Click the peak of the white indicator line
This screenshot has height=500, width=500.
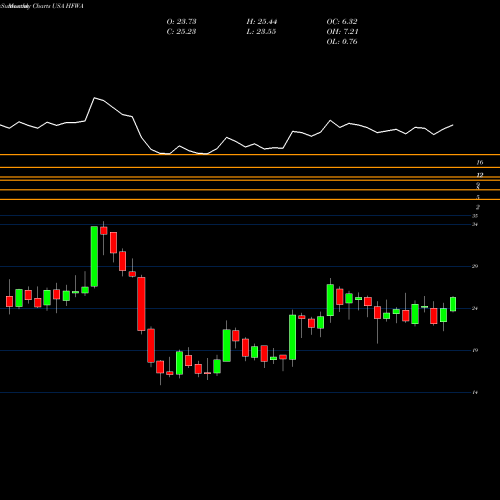[95, 98]
